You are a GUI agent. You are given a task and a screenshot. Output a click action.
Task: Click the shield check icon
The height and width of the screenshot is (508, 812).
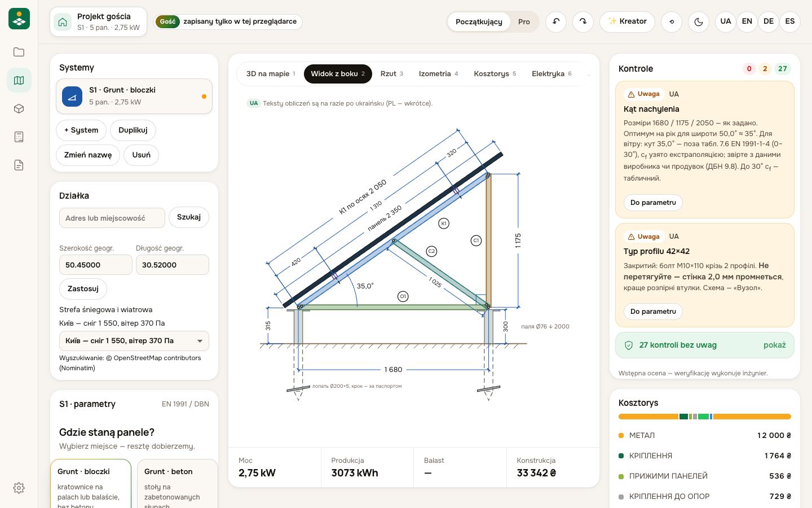[x=629, y=345]
